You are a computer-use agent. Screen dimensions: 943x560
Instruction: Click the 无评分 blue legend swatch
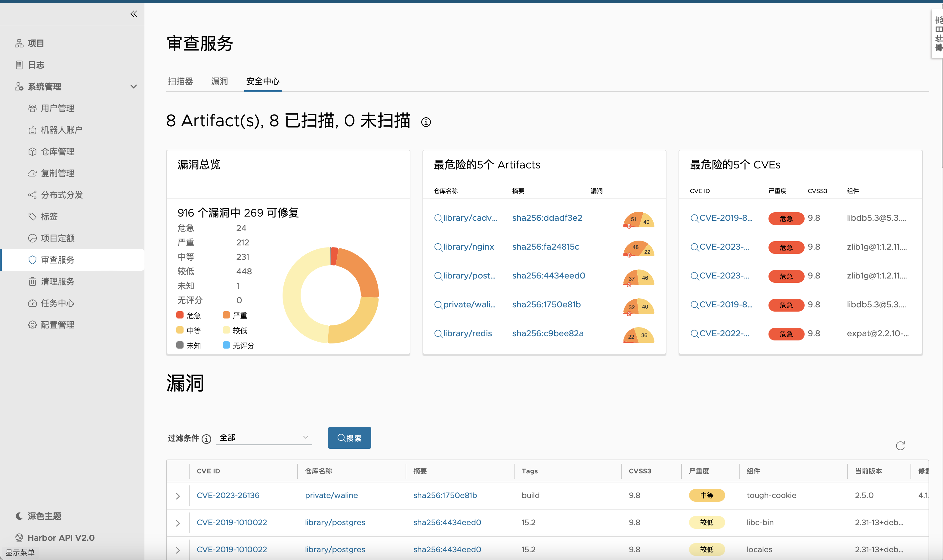tap(226, 345)
